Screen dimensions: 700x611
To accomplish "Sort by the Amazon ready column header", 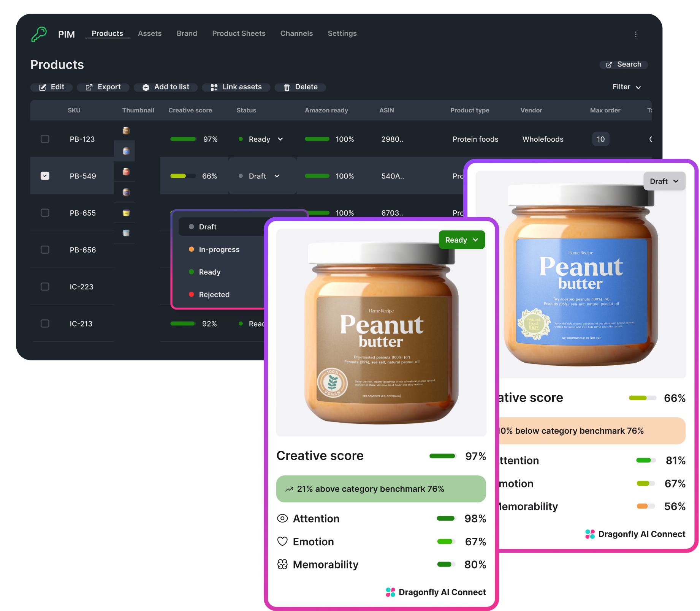I will (x=326, y=110).
